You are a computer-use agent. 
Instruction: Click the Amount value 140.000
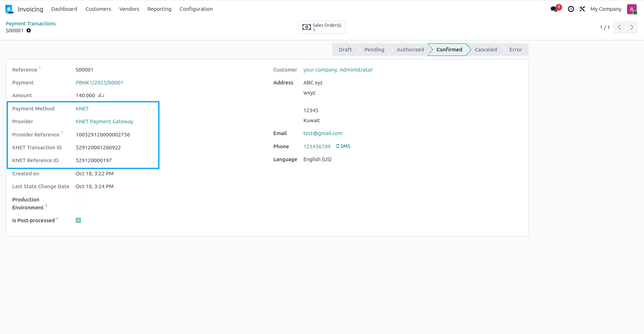(85, 95)
